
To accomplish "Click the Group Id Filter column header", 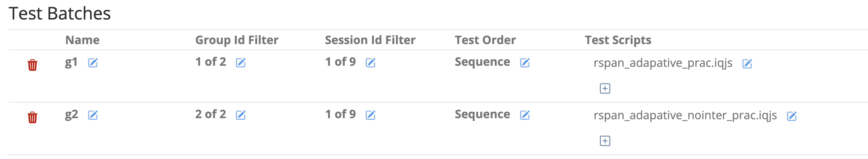I will (237, 40).
